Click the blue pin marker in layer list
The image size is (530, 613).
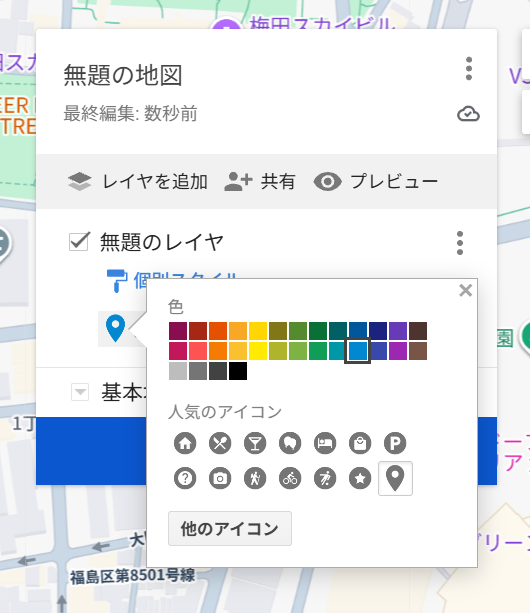coord(115,329)
